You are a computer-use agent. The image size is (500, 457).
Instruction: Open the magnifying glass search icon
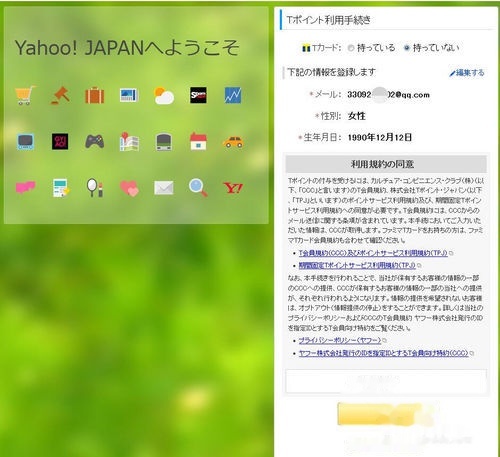point(198,188)
